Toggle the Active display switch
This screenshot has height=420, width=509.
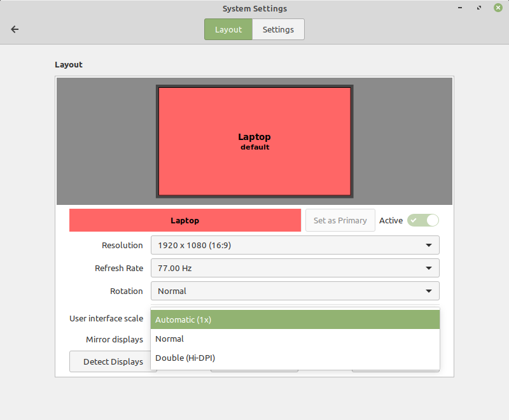coord(423,220)
